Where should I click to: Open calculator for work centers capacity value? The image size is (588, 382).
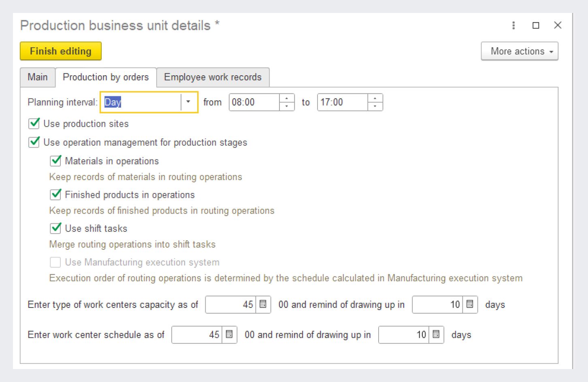click(x=263, y=304)
